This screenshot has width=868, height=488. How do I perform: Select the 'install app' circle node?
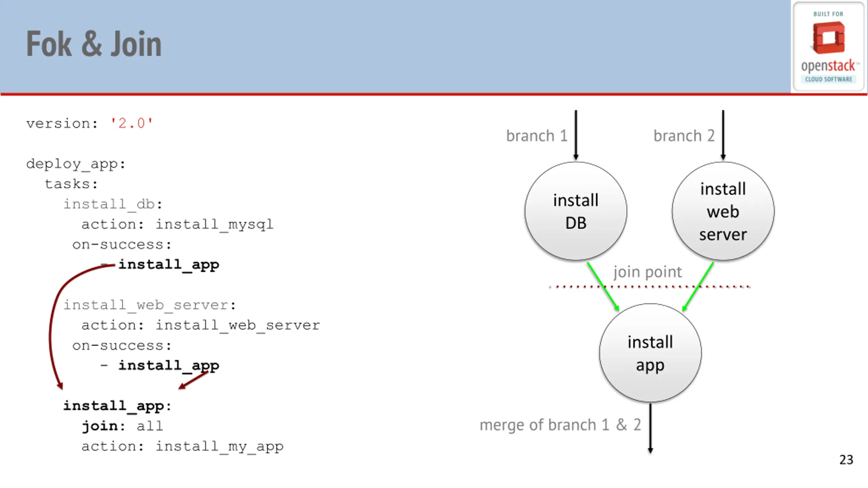click(x=650, y=353)
